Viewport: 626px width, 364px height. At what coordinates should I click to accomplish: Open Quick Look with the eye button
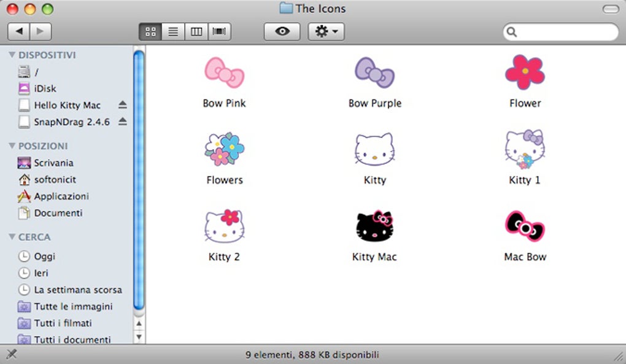click(x=282, y=31)
